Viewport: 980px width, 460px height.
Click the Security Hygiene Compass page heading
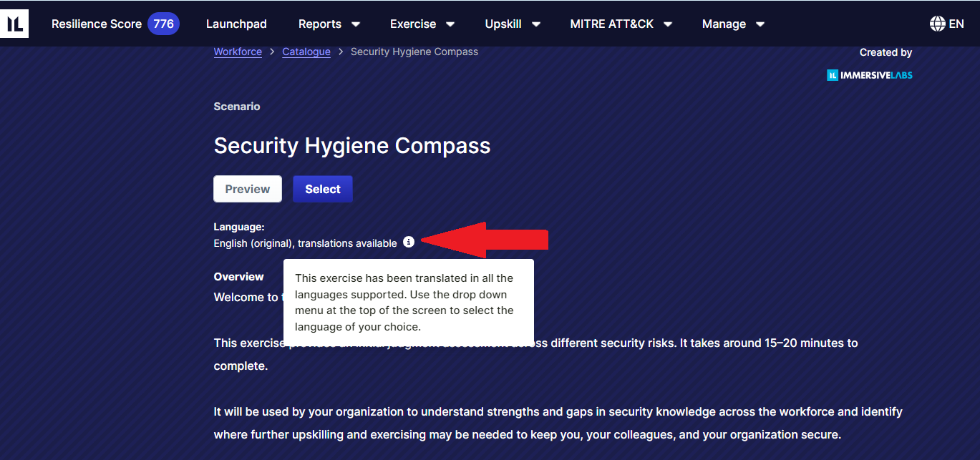coord(352,146)
